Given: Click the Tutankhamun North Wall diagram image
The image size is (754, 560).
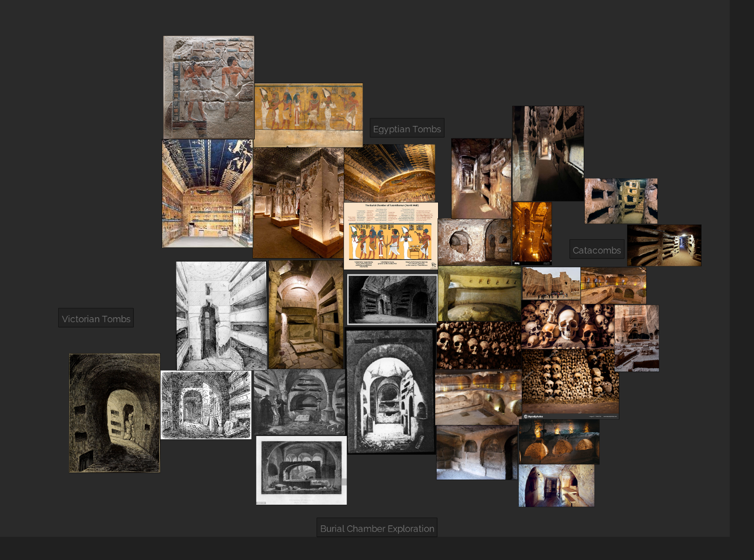Looking at the screenshot, I should pyautogui.click(x=391, y=236).
